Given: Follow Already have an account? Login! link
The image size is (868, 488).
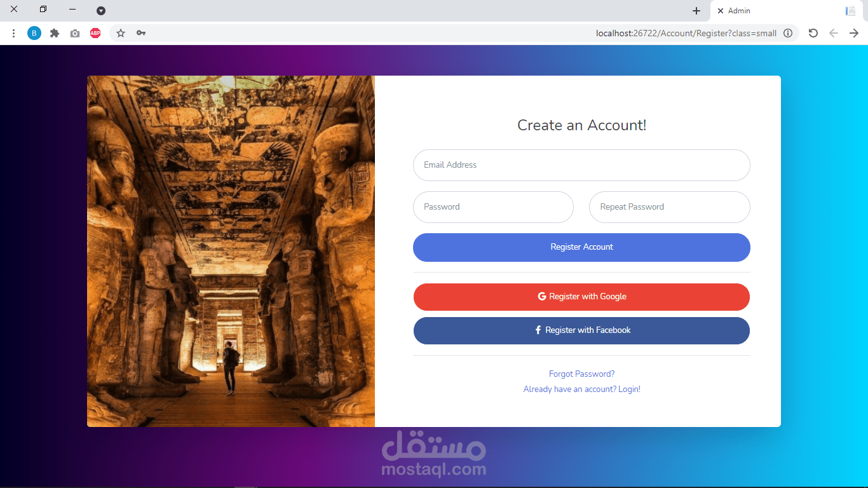Looking at the screenshot, I should (x=581, y=390).
